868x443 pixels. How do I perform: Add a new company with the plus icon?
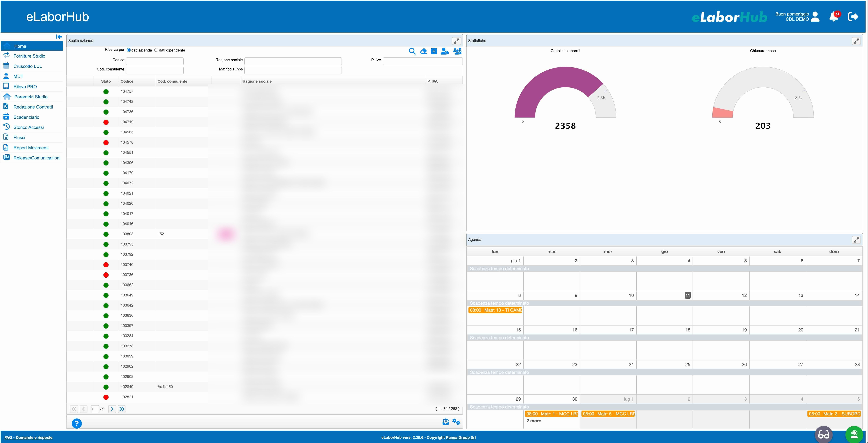click(x=434, y=51)
